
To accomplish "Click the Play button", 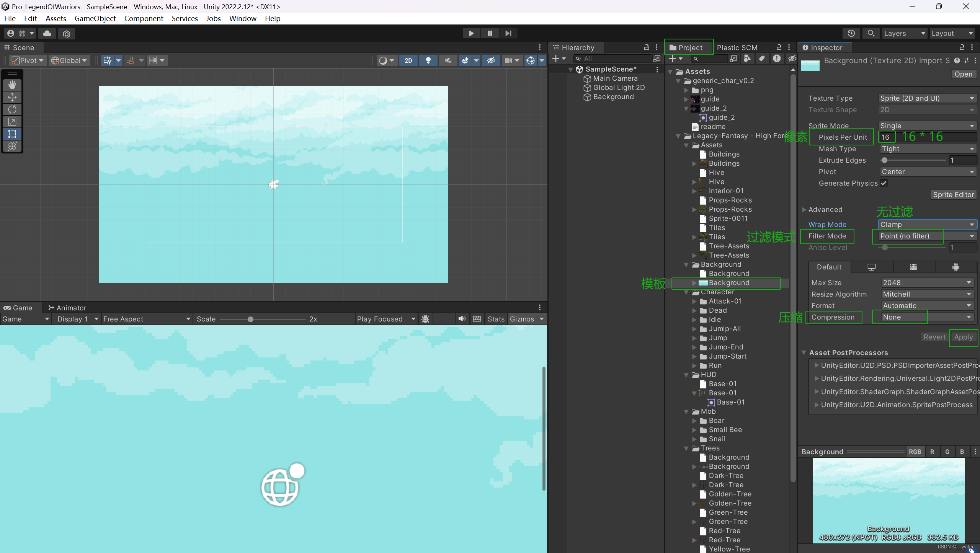I will [471, 33].
